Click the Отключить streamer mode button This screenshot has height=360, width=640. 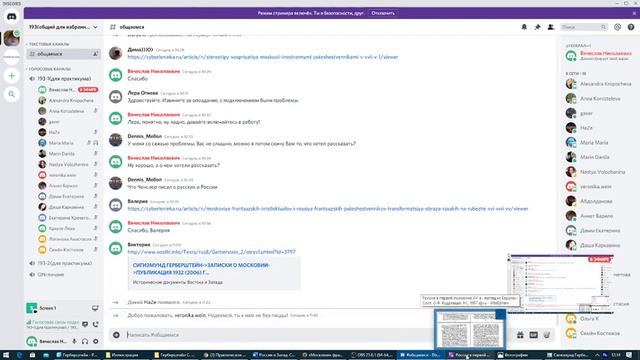383,13
